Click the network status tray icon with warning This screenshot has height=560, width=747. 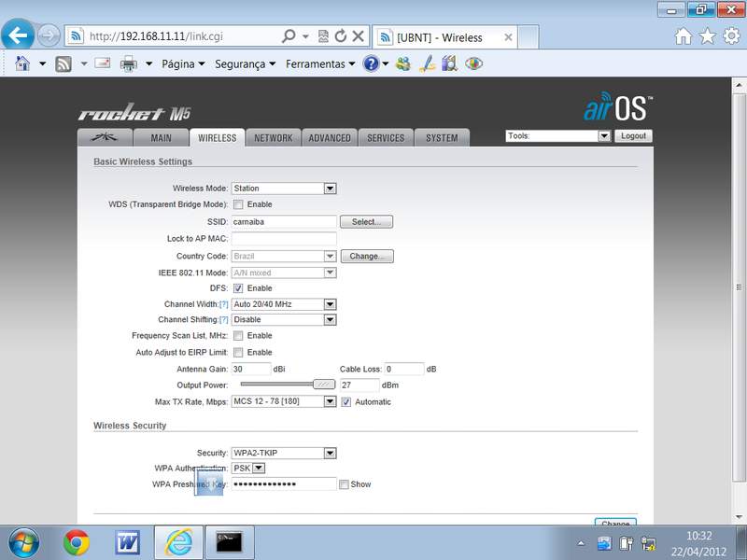point(648,543)
